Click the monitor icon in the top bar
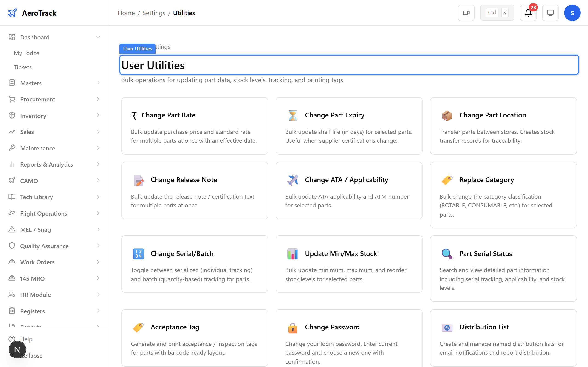 click(550, 13)
